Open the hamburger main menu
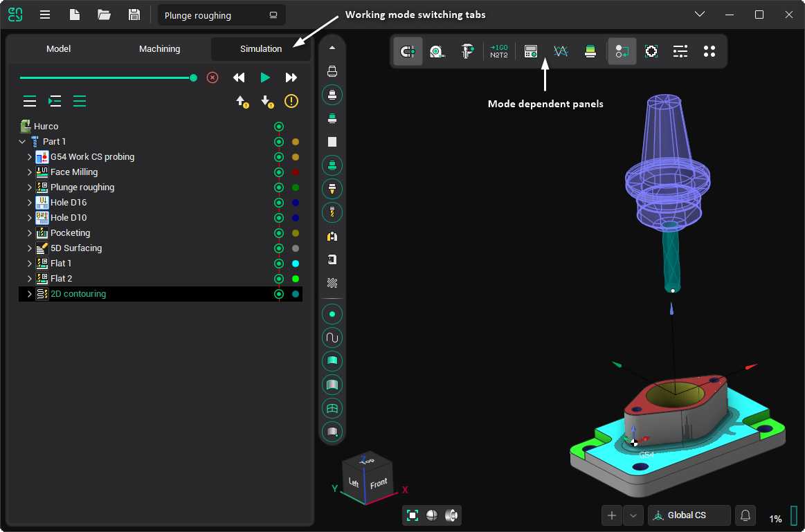The image size is (805, 532). [x=45, y=15]
